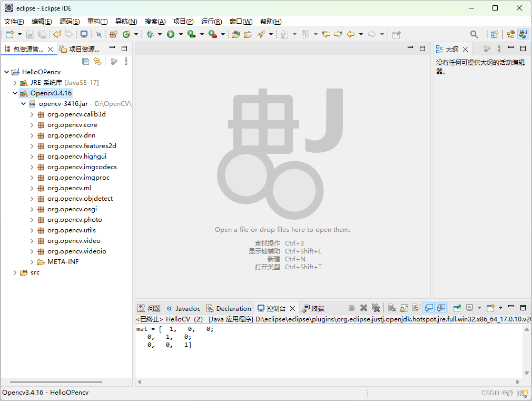Toggle Link with Editor in package explorer
Image resolution: width=532 pixels, height=401 pixels.
coord(98,61)
